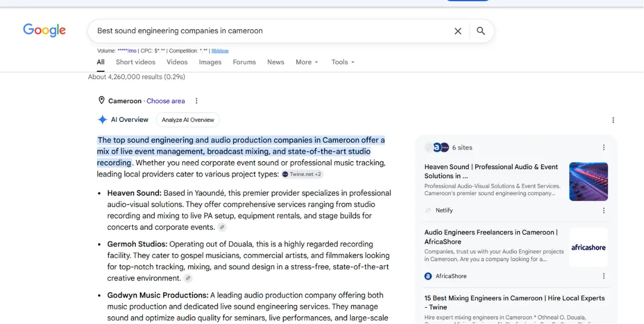Open the 6 sites panel options menu
The height and width of the screenshot is (324, 644).
pyautogui.click(x=604, y=147)
